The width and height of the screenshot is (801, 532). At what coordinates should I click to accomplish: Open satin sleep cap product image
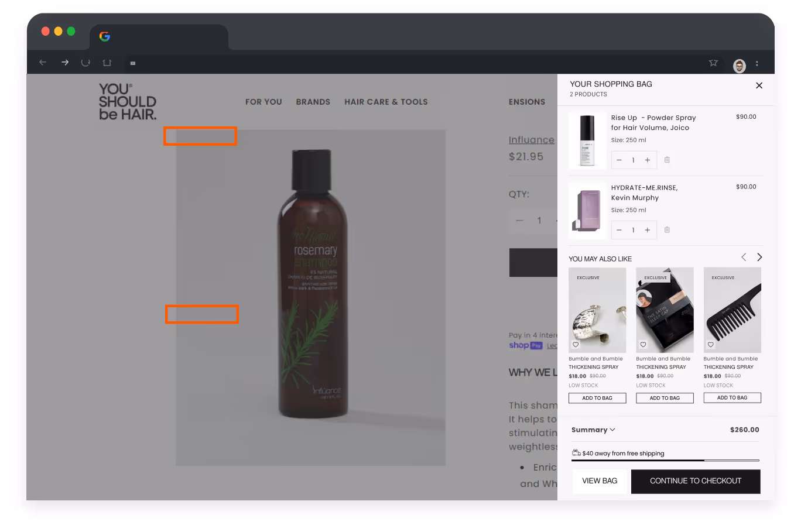coord(665,310)
